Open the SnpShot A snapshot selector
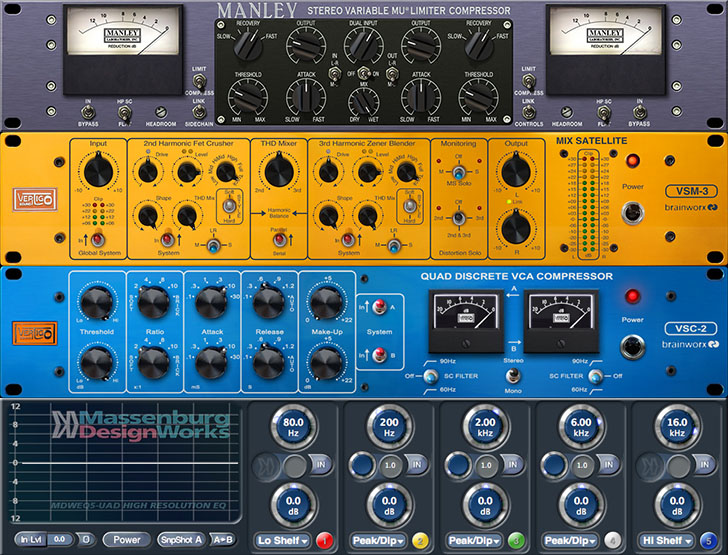728x555 pixels. tap(182, 540)
